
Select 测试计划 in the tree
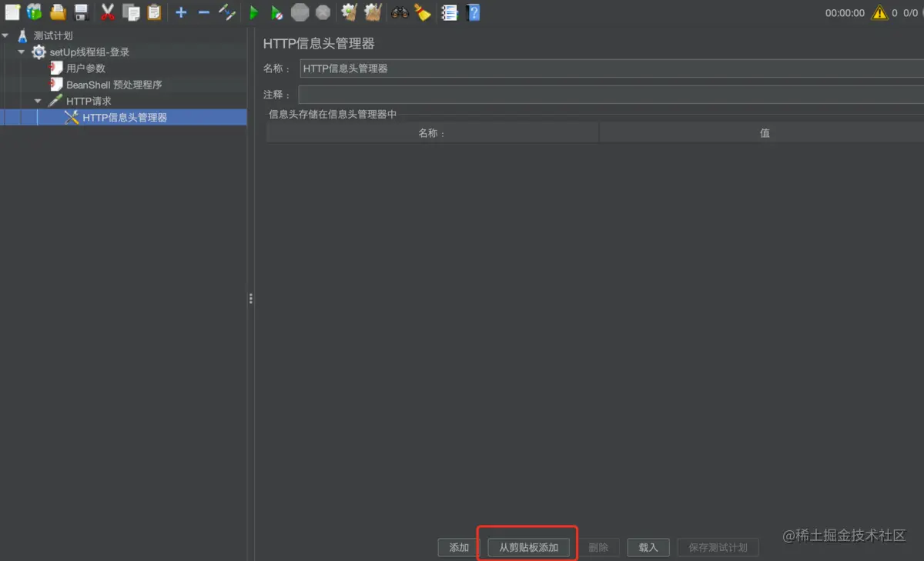click(53, 35)
